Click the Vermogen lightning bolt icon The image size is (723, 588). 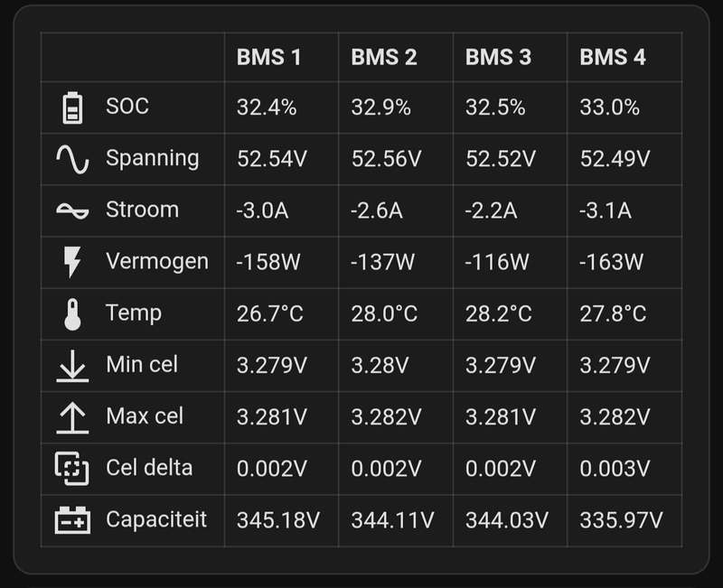point(72,262)
